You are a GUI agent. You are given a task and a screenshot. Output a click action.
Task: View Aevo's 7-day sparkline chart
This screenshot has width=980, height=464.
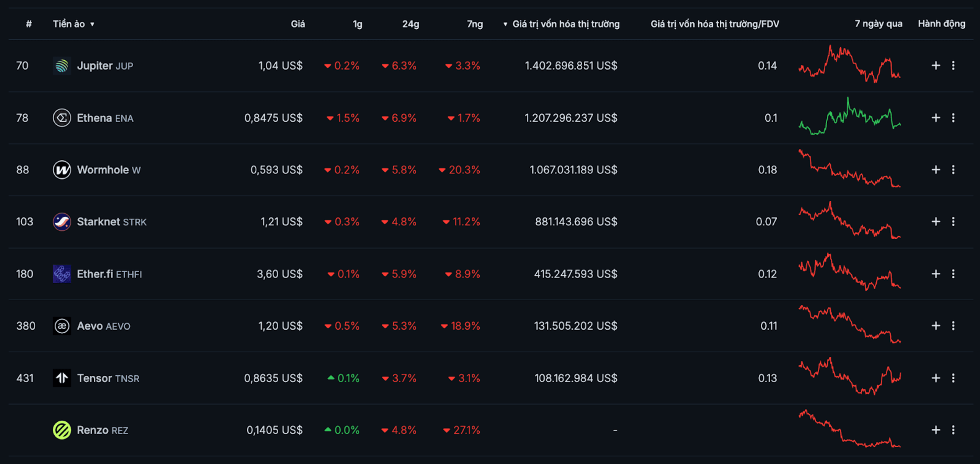(x=850, y=324)
